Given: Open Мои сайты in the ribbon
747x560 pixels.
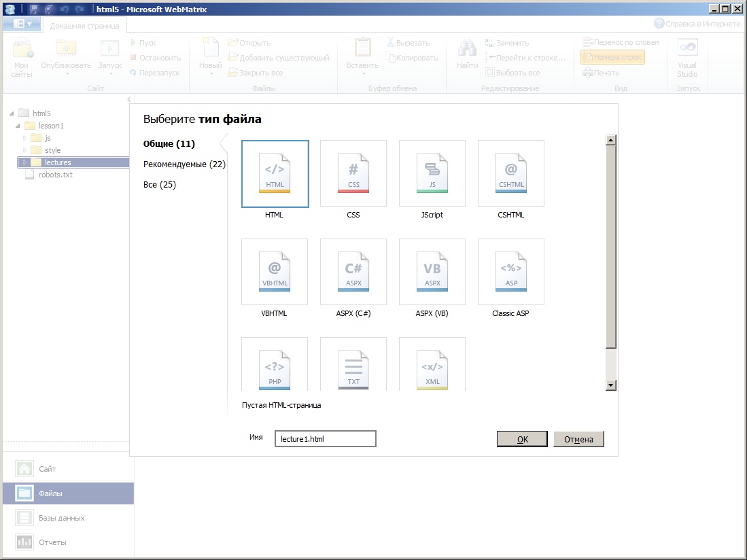Looking at the screenshot, I should (x=22, y=58).
